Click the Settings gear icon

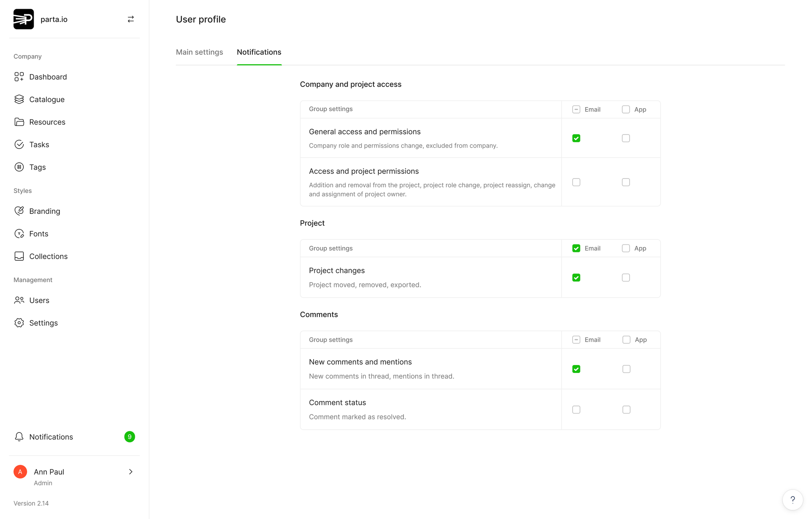[19, 323]
